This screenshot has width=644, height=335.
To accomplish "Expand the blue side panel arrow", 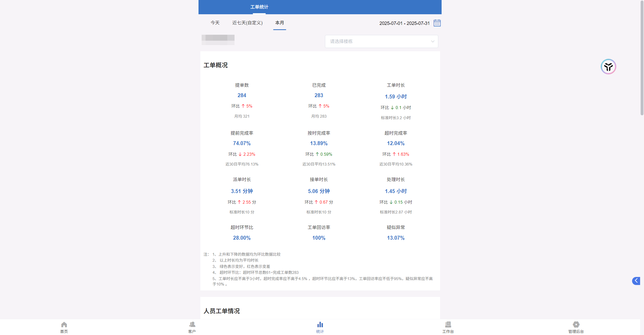I will [x=636, y=281].
